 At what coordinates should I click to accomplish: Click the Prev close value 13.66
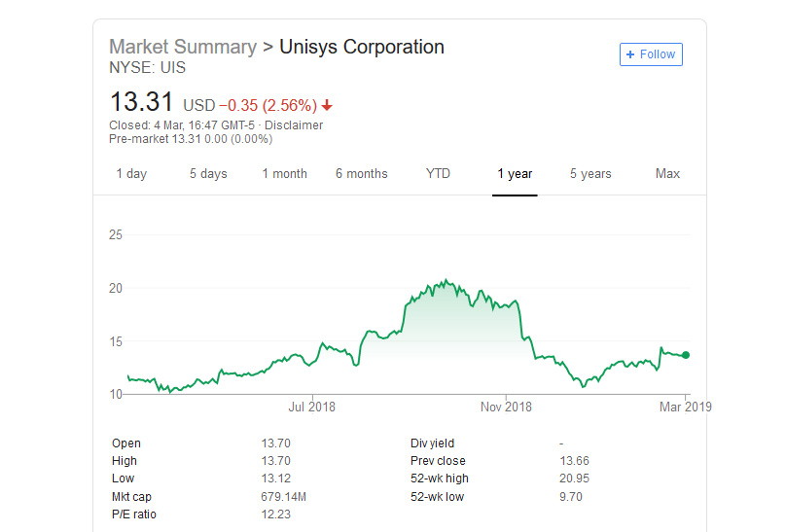575,461
